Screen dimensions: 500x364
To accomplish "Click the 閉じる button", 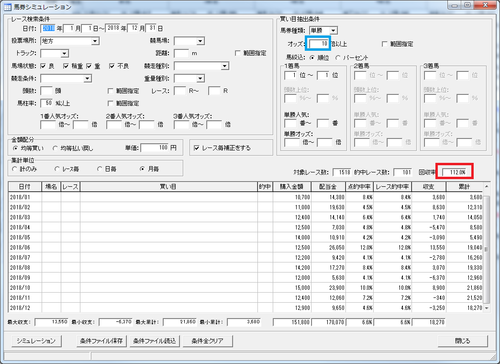I will coord(463,341).
